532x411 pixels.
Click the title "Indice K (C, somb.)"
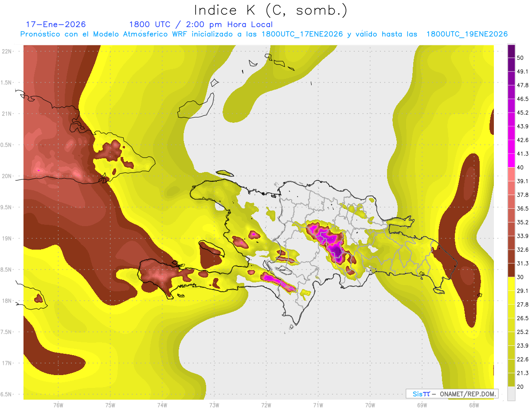271,10
